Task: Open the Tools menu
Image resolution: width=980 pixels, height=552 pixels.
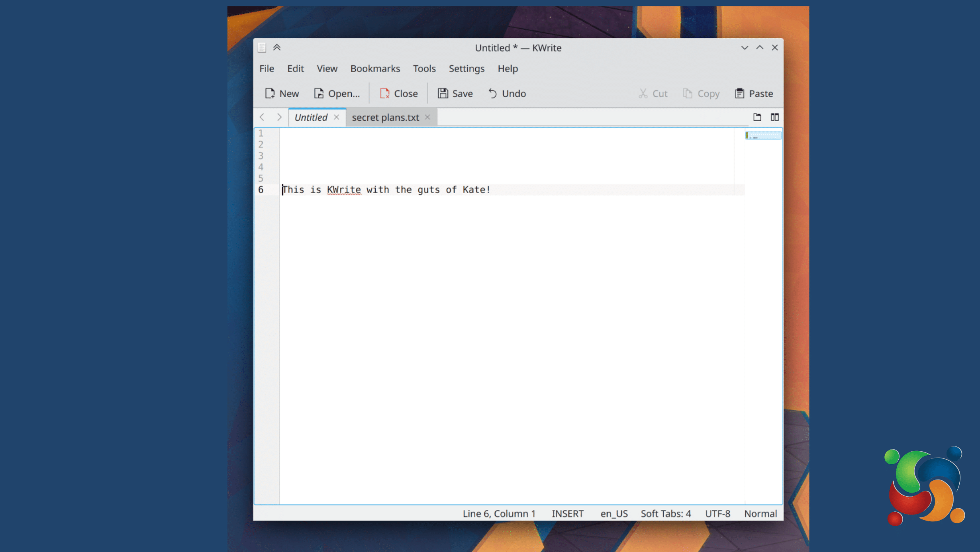Action: tap(424, 69)
